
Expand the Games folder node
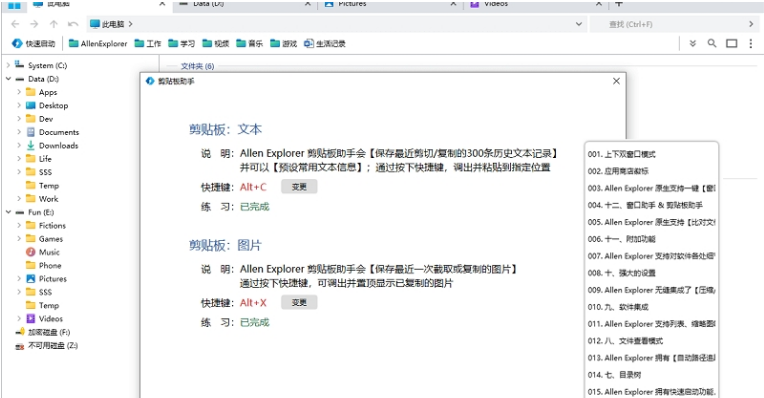point(19,239)
